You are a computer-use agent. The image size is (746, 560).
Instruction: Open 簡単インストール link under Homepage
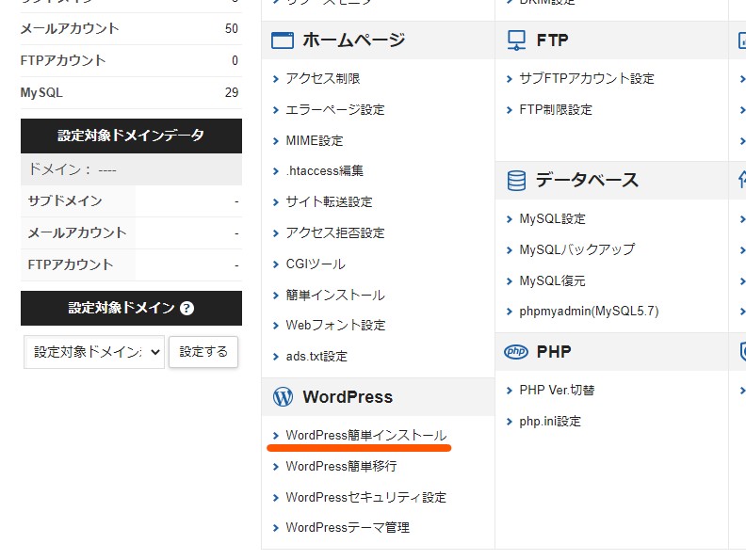(335, 296)
